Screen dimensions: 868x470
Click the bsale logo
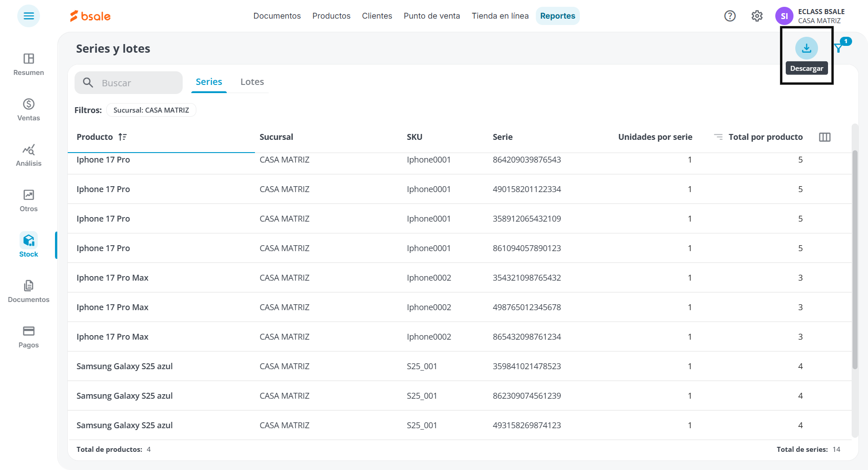point(90,16)
